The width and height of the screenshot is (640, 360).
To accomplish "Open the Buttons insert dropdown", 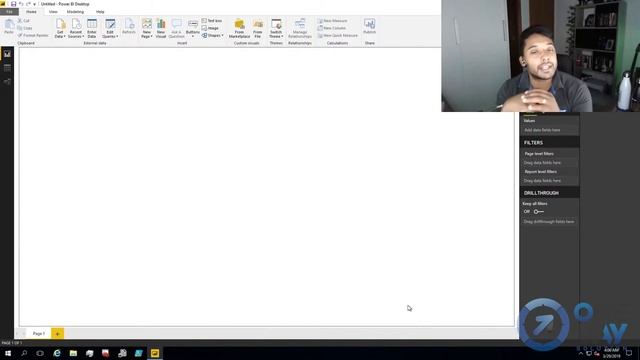I will coord(193,28).
